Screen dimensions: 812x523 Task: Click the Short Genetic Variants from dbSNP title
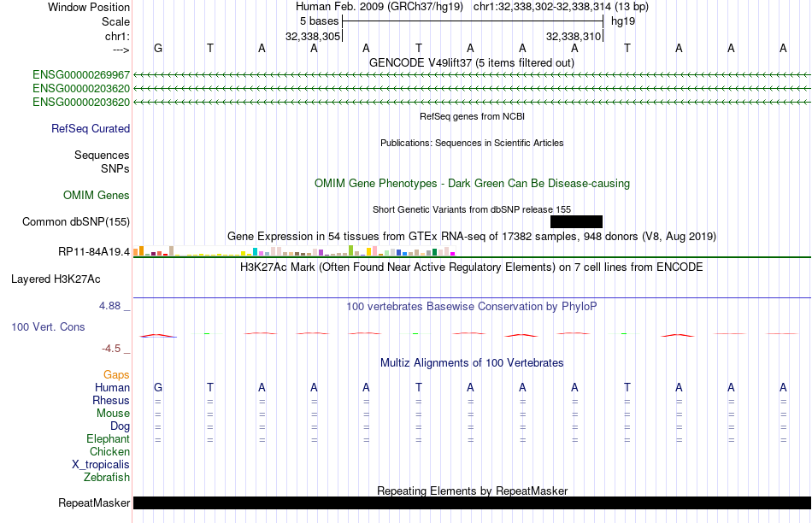[x=472, y=209]
